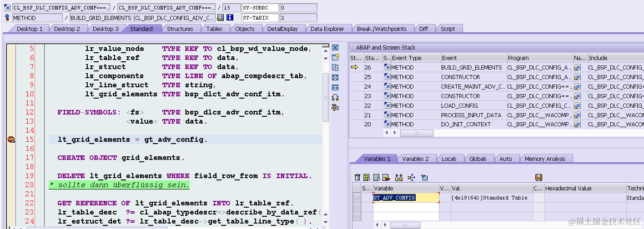Click the Event column header in the stack
The width and height of the screenshot is (644, 229).
474,58
